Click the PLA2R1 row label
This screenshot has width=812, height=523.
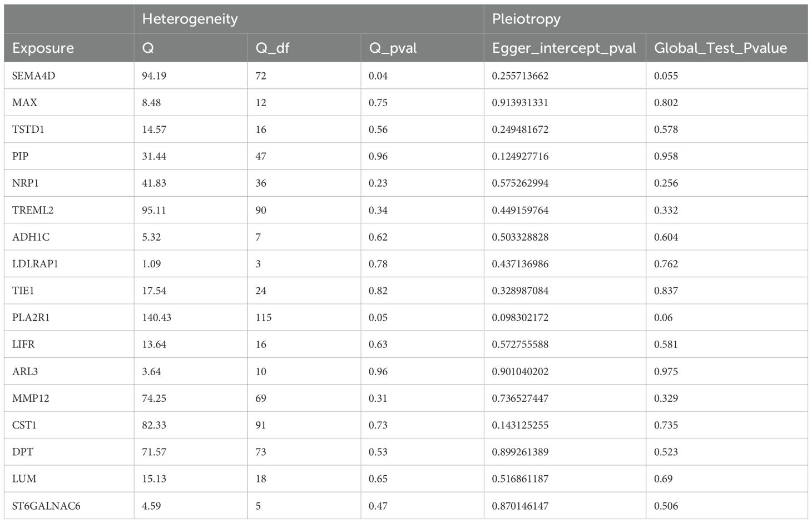[x=31, y=317]
